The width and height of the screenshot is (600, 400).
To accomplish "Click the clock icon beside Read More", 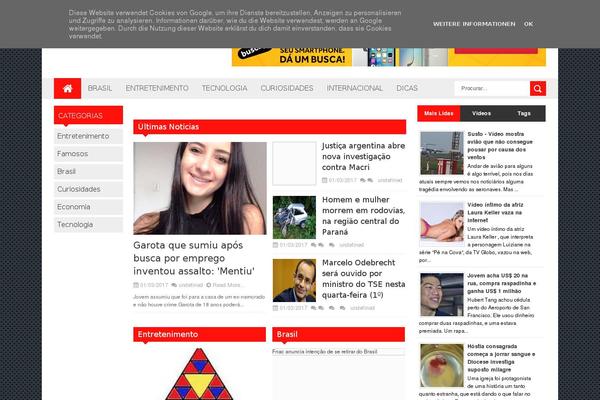I will (209, 285).
